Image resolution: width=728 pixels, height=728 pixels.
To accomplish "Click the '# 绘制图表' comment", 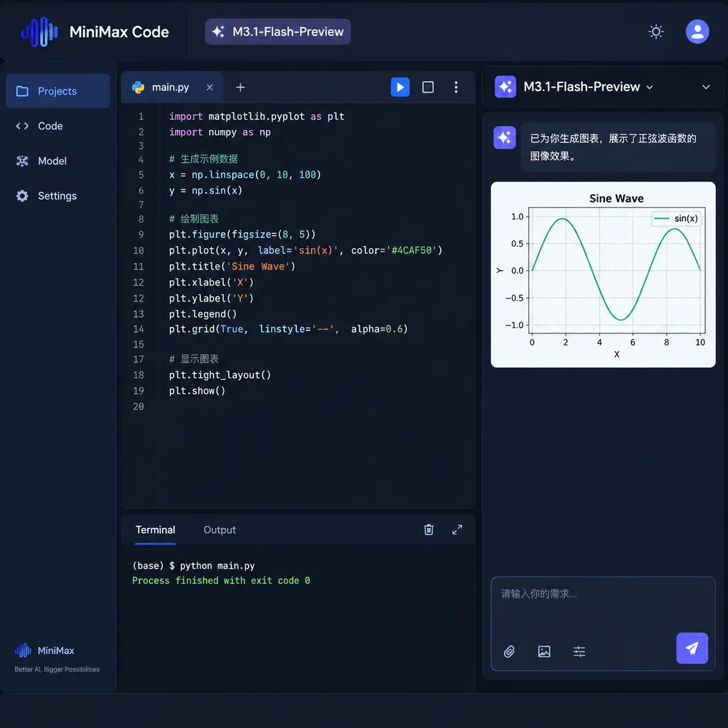I will (x=193, y=218).
